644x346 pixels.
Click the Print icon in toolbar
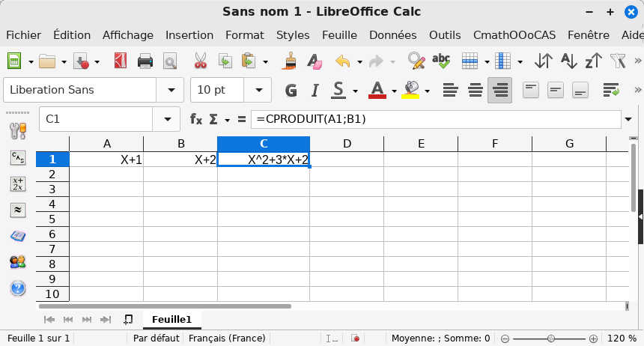point(145,61)
